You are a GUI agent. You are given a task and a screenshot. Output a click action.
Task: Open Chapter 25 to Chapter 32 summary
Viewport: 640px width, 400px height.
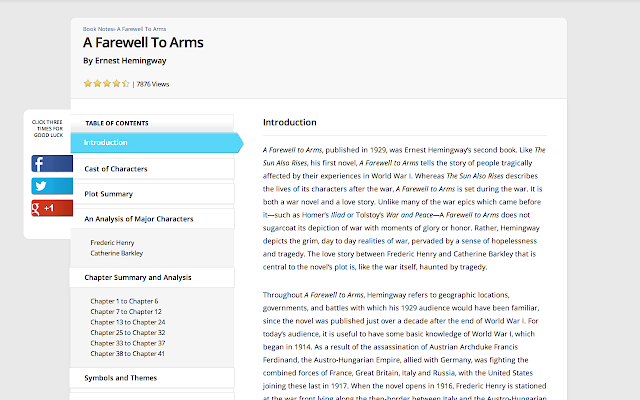(128, 333)
